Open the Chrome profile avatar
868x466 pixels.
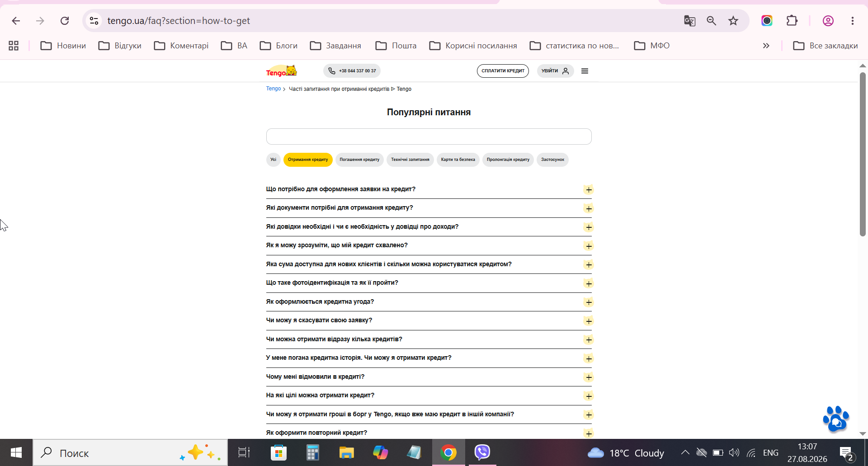click(828, 21)
